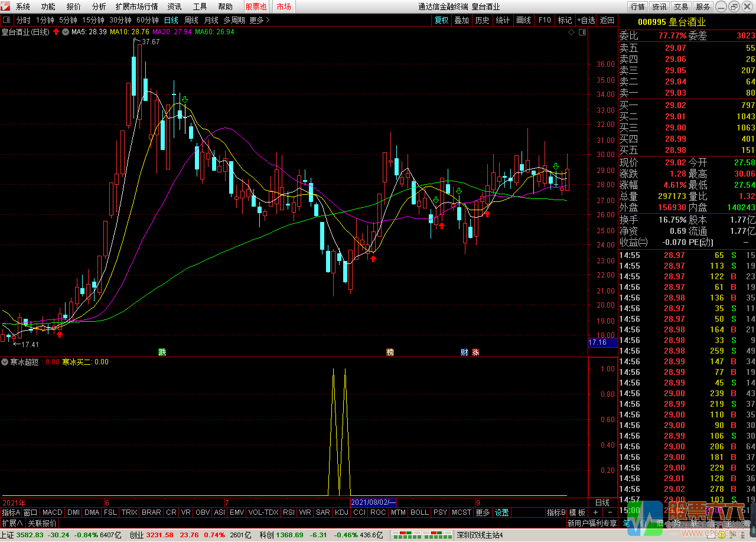Image resolution: width=756 pixels, height=542 pixels.
Task: Switch to 60分钟 period
Action: 148,20
